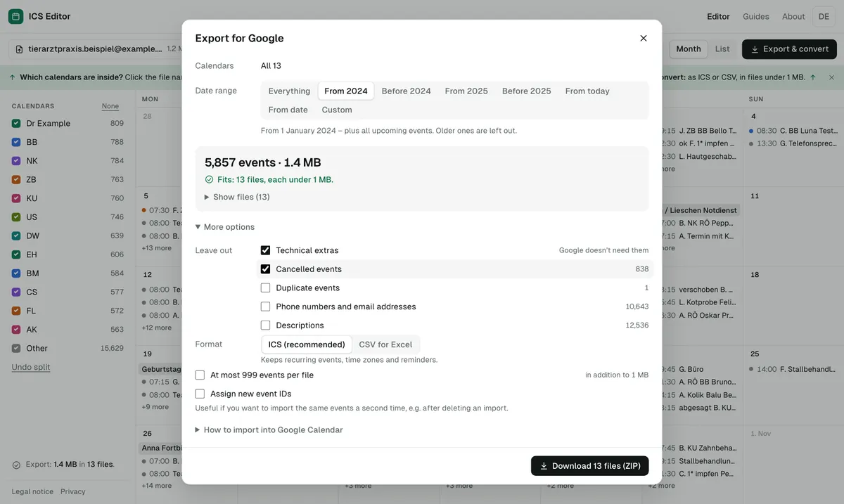
Task: Toggle the FL calendar checkbox
Action: (16, 311)
